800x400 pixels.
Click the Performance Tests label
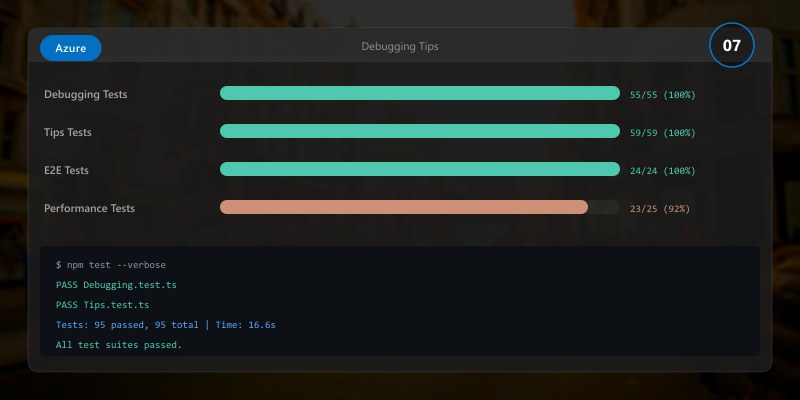89,208
